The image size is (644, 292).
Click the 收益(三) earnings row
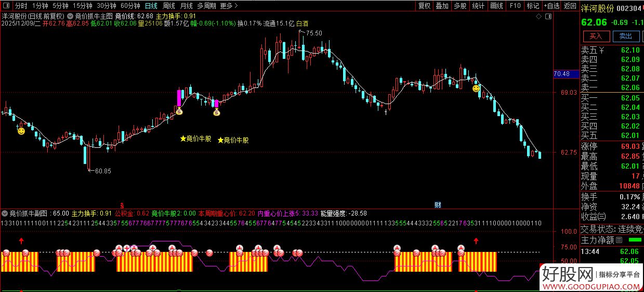pos(612,217)
